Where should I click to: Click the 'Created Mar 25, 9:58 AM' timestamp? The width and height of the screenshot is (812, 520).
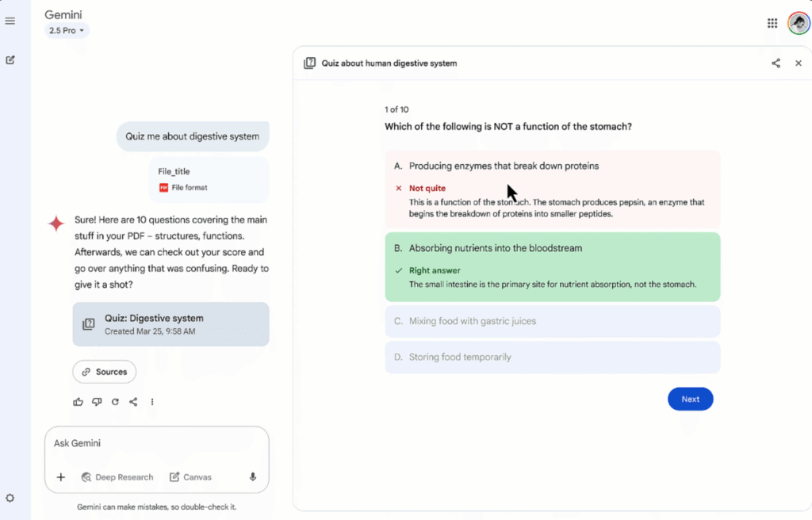(150, 331)
